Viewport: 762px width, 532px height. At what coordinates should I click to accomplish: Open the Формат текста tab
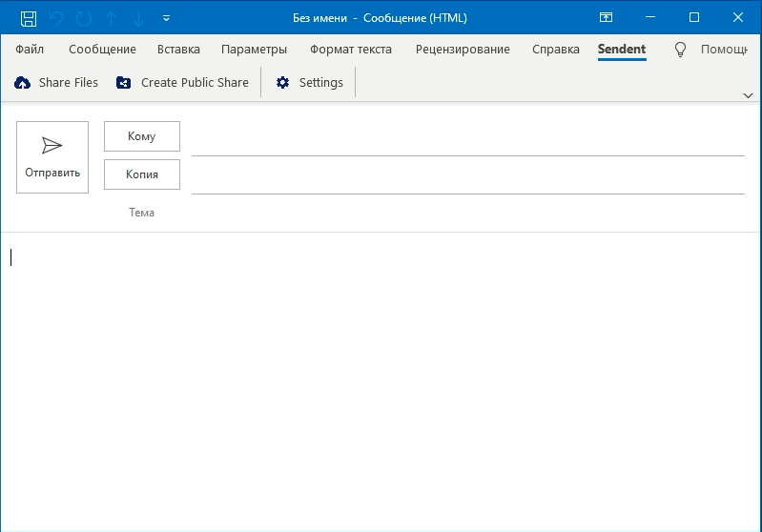(x=350, y=49)
